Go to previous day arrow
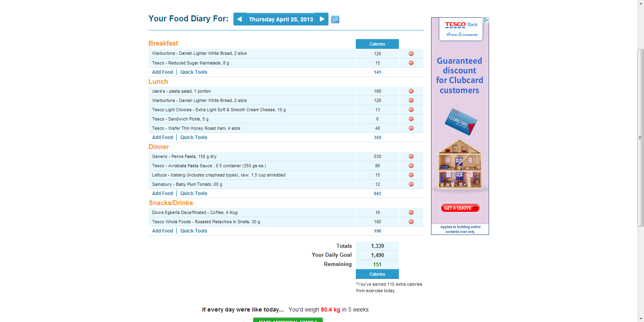Screen dimensions: 644x322 pos(239,19)
